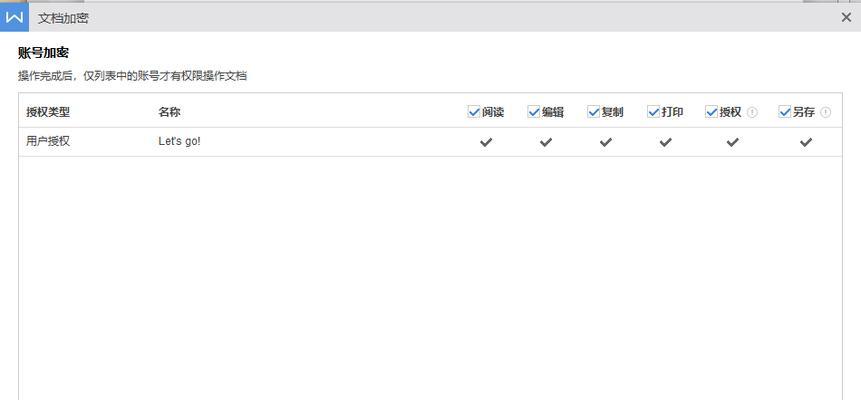This screenshot has height=400, width=861.
Task: Toggle the 编辑 permission checkbox
Action: pos(534,112)
